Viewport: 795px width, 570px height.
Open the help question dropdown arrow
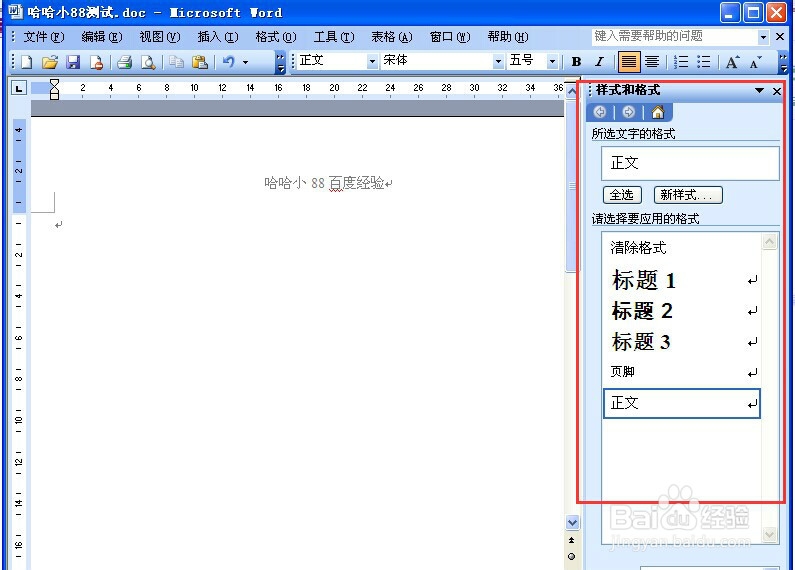pyautogui.click(x=763, y=37)
